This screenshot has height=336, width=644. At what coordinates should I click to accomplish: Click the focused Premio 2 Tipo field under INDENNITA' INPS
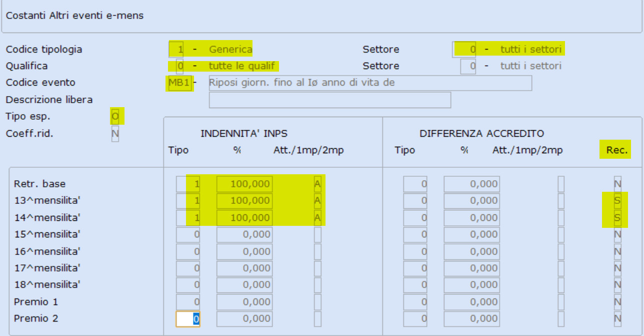(x=188, y=319)
